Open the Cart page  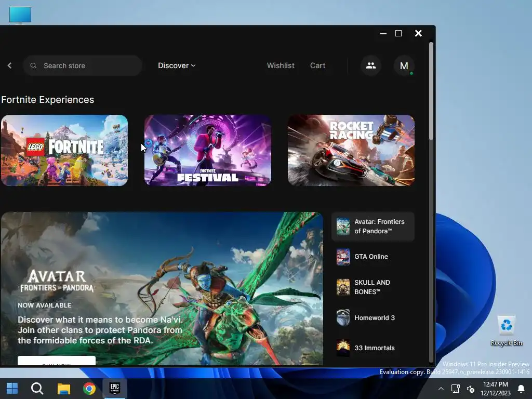coord(317,65)
